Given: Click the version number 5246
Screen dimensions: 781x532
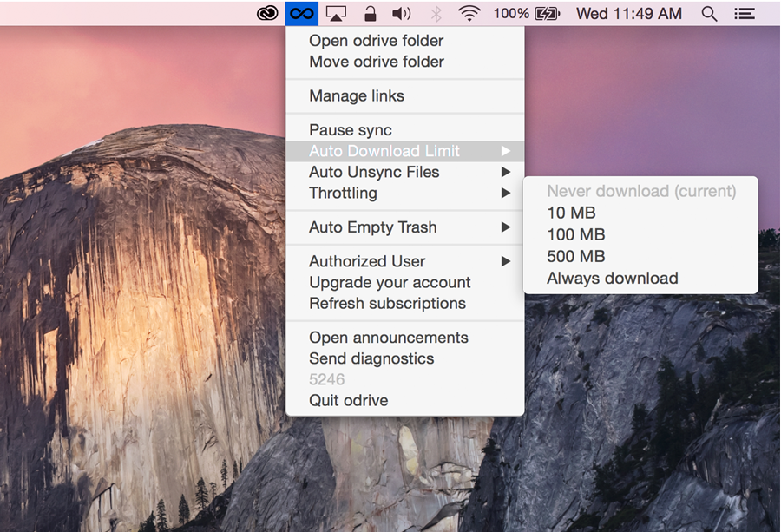Looking at the screenshot, I should tap(327, 379).
